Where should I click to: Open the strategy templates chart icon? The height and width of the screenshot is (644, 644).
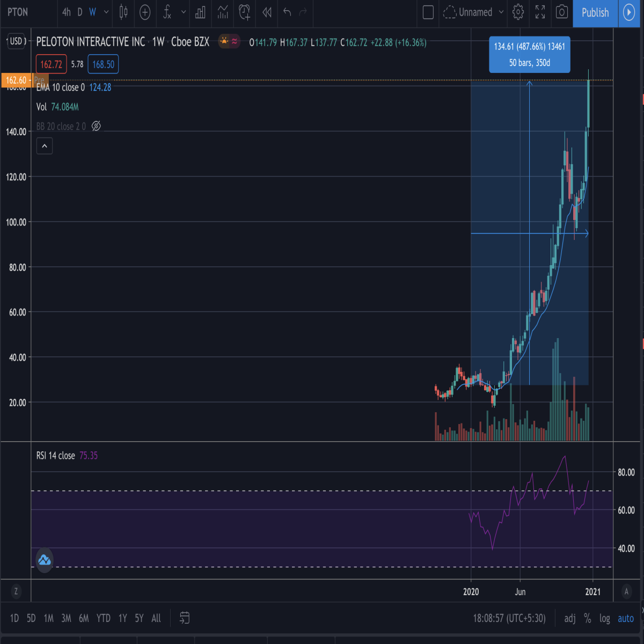(223, 12)
